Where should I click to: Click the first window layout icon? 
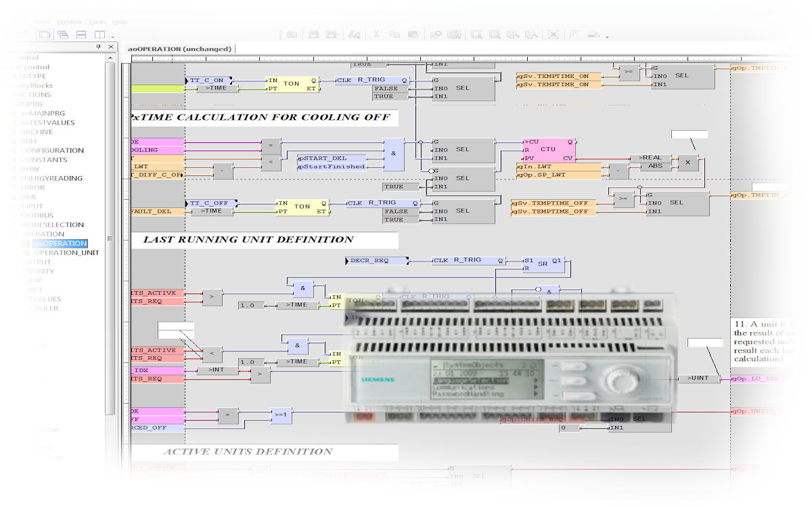[x=45, y=35]
